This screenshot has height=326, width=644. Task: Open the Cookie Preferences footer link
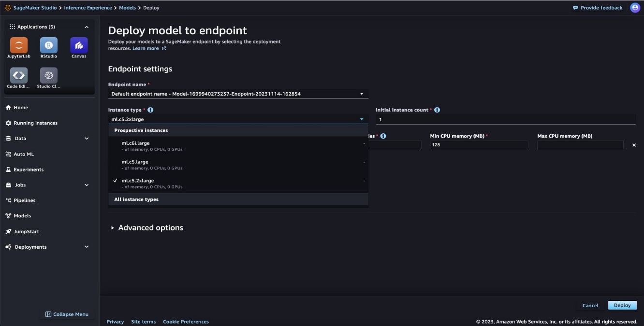point(186,322)
